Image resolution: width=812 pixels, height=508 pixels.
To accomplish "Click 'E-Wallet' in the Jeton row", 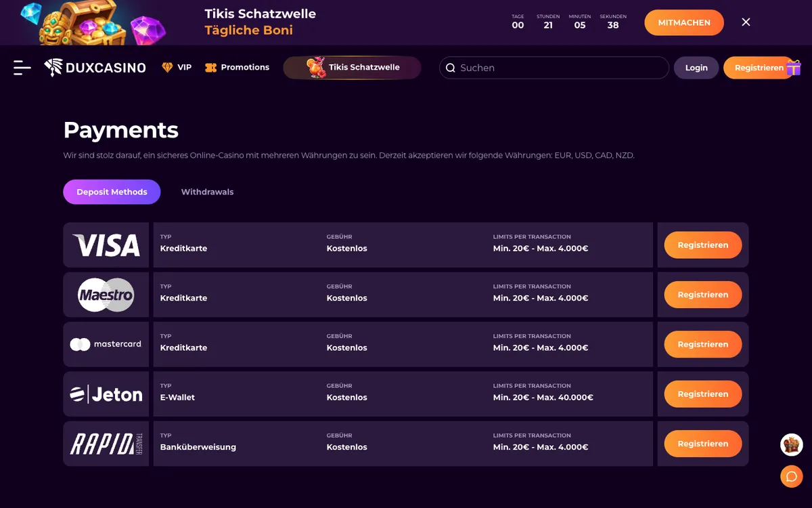I will click(177, 398).
